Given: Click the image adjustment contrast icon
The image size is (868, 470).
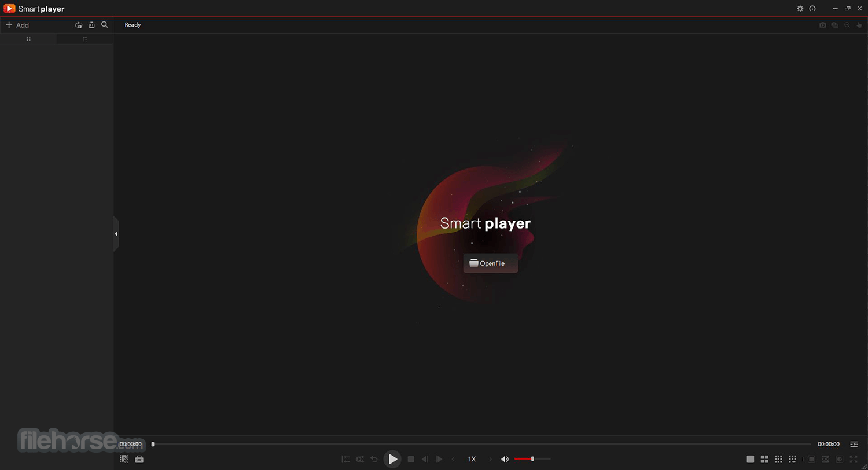Looking at the screenshot, I should point(839,459).
